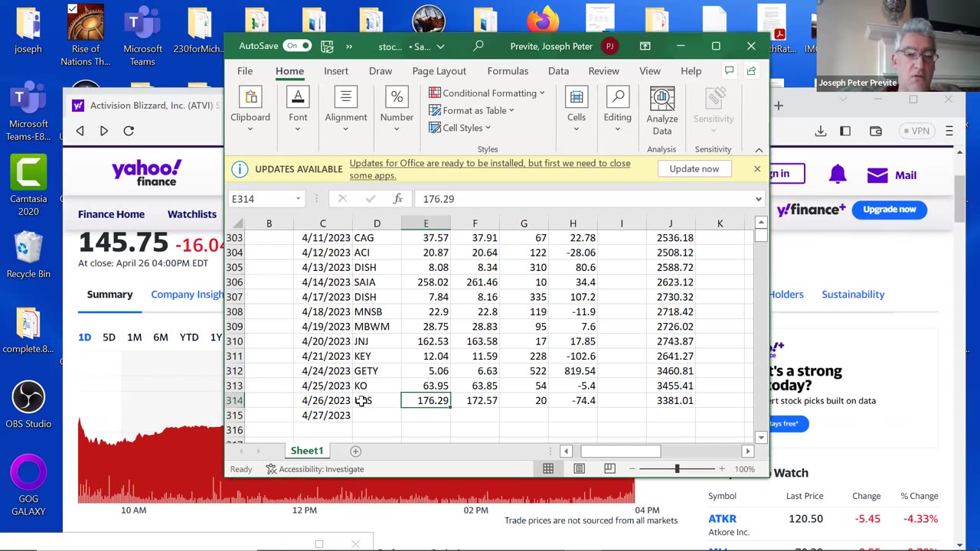980x551 pixels.
Task: Open Conditional Formatting dropdown
Action: click(486, 93)
